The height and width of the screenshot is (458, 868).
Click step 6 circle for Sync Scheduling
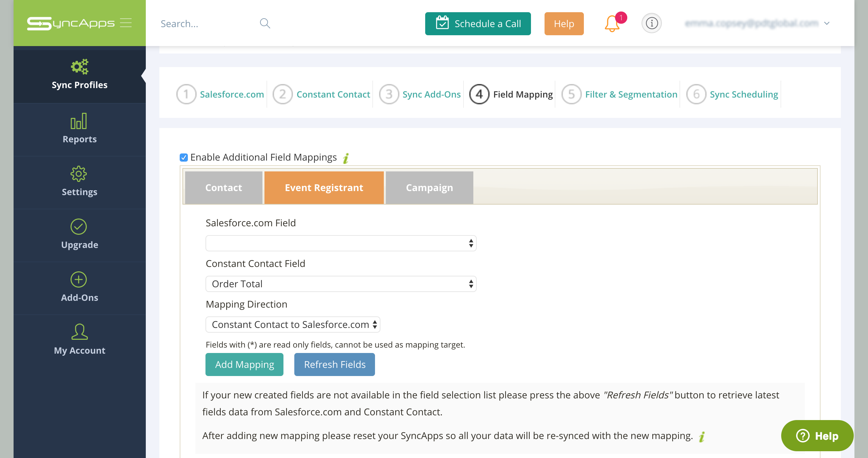pyautogui.click(x=696, y=94)
